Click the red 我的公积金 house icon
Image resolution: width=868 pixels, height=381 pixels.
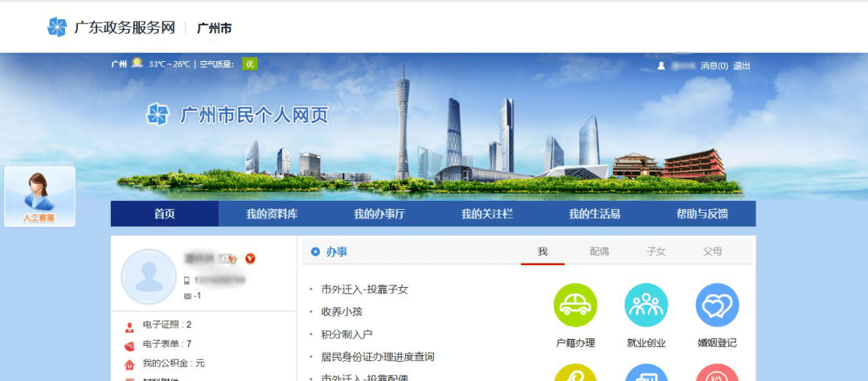[129, 364]
